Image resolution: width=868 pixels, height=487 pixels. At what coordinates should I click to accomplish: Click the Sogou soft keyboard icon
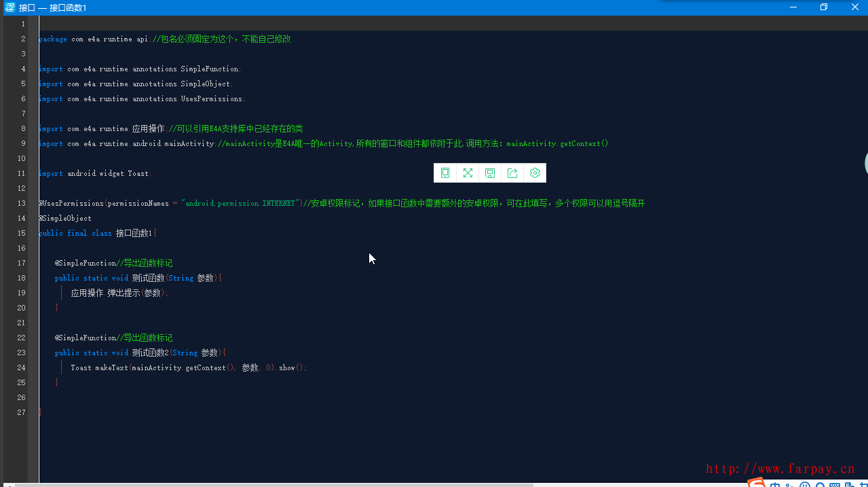835,485
